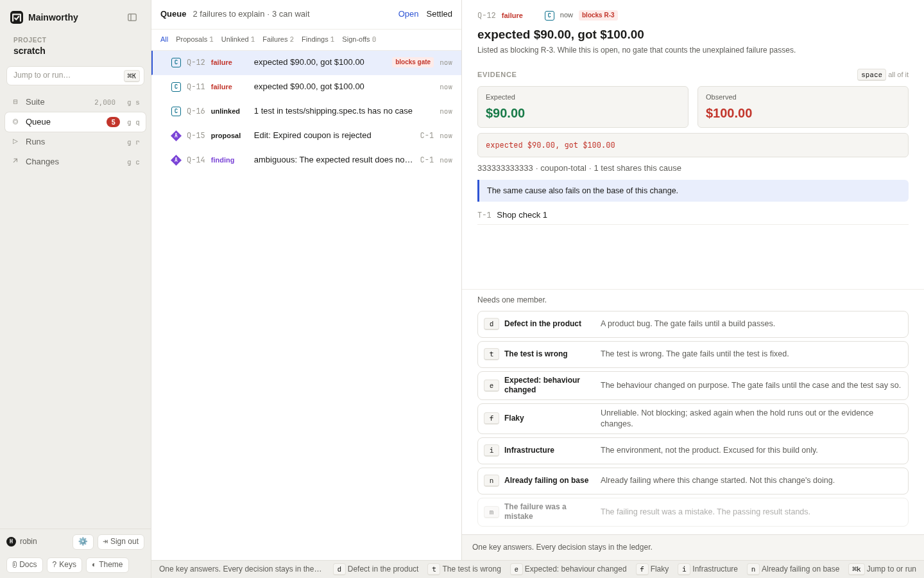Choose The test is wrong option
Image resolution: width=924 pixels, height=578 pixels.
coord(693,355)
